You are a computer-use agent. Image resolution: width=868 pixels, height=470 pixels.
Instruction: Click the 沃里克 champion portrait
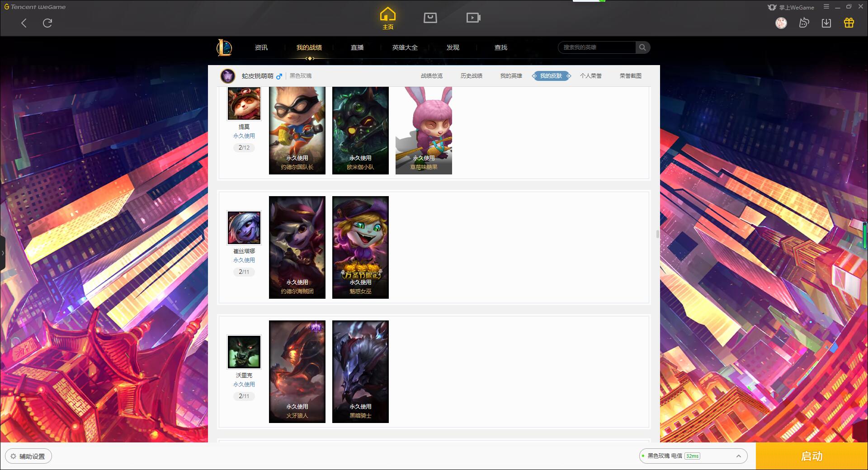[244, 352]
